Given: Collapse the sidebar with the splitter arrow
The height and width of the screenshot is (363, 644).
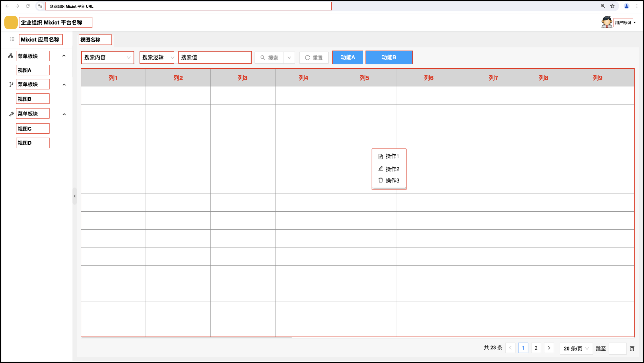Looking at the screenshot, I should (74, 196).
